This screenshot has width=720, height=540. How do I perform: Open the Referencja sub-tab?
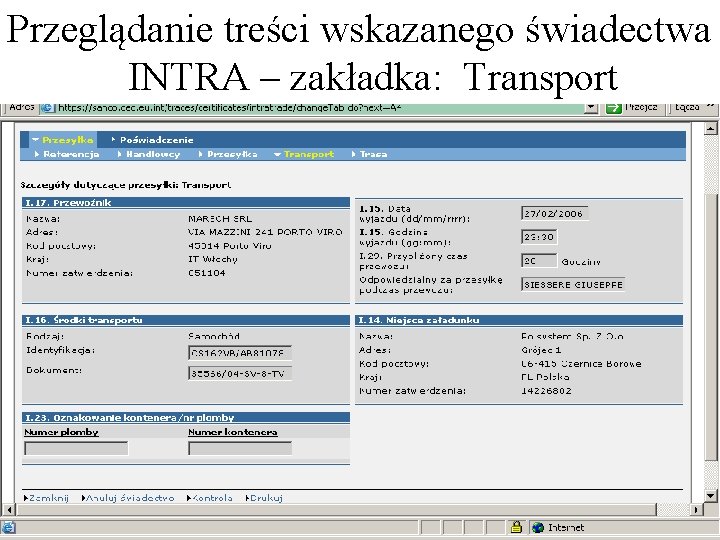[71, 154]
